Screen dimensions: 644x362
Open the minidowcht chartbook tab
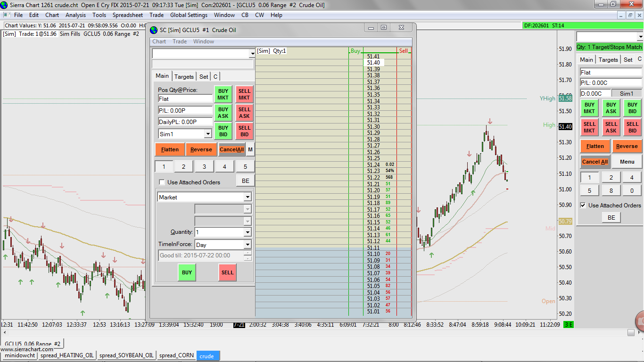19,355
